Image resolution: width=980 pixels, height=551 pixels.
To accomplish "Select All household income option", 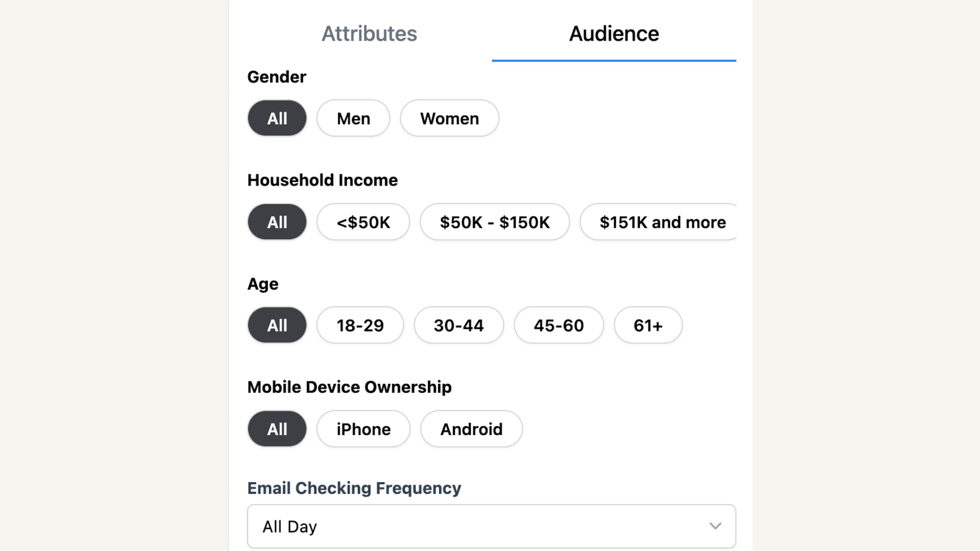I will 277,221.
